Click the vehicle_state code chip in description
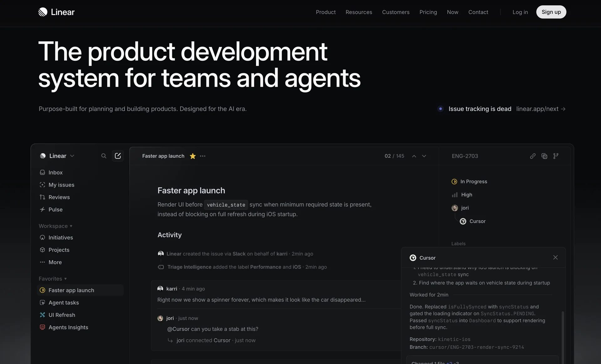Viewport: 601px width, 364px height. 226,205
